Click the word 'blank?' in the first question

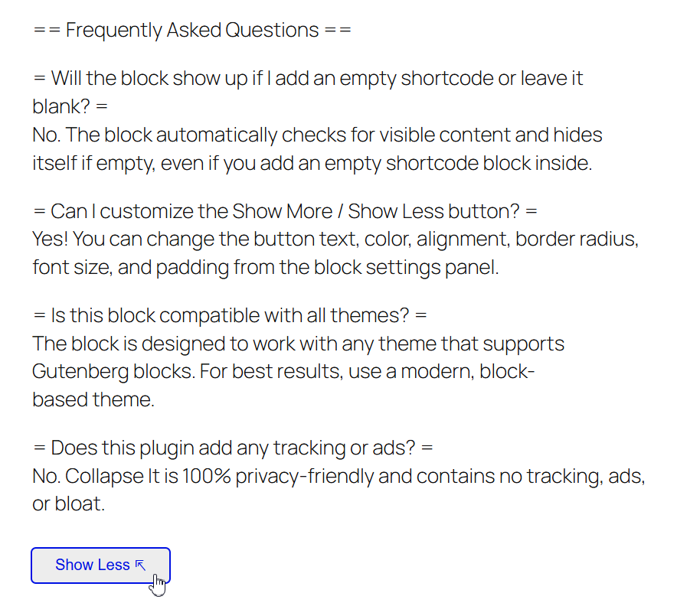61,106
